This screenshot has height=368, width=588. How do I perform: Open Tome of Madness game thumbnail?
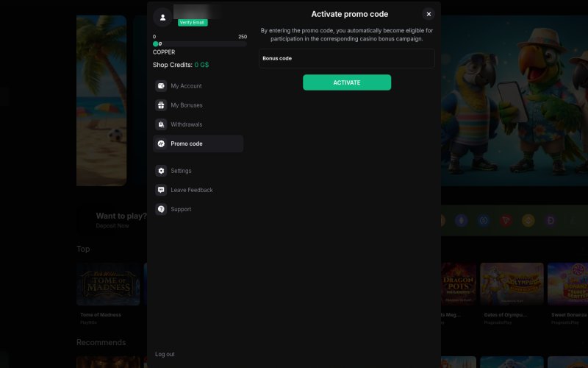pos(108,284)
